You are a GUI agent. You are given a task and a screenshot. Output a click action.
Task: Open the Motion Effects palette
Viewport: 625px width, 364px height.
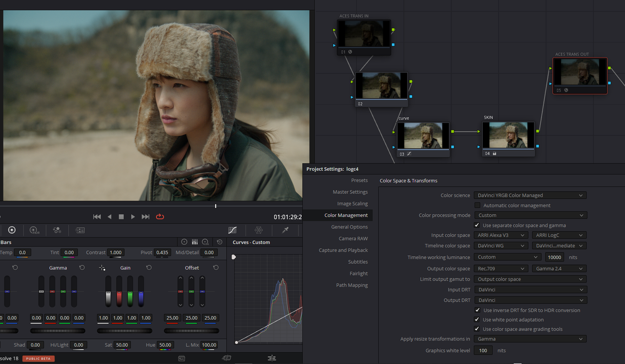tap(80, 230)
